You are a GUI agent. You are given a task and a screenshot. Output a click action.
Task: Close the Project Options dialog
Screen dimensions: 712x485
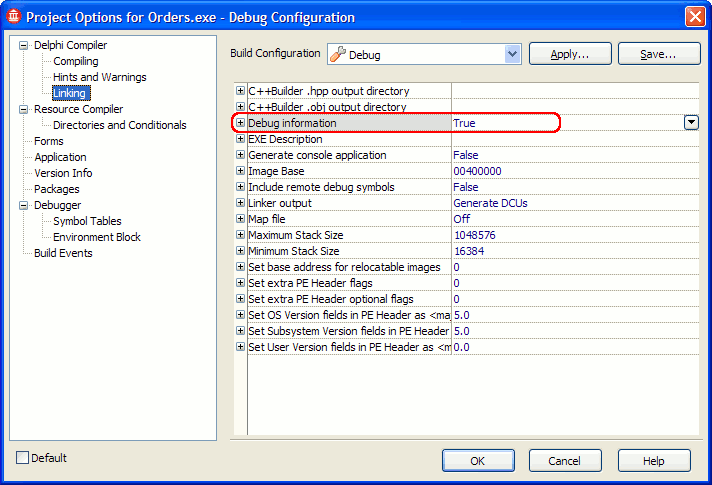pos(695,16)
